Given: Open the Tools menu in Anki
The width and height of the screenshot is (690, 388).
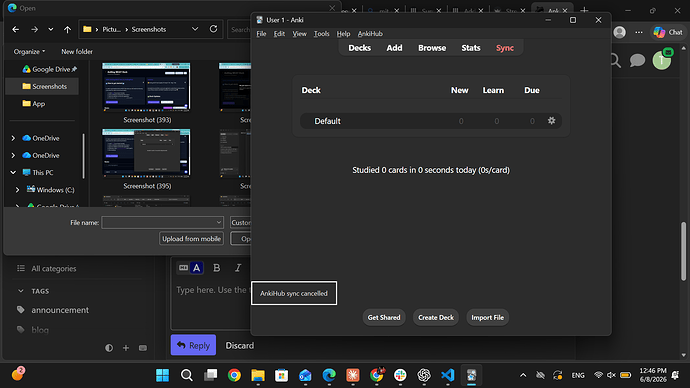Looking at the screenshot, I should [x=321, y=34].
